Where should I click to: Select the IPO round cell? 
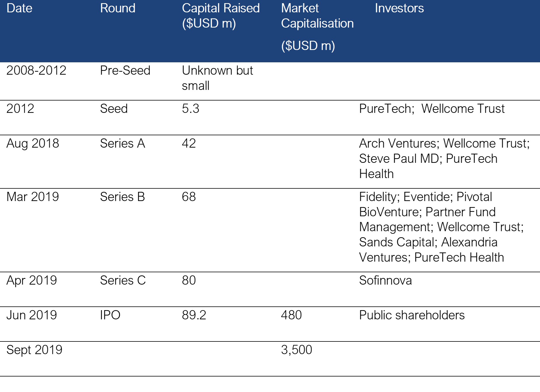[x=110, y=315]
